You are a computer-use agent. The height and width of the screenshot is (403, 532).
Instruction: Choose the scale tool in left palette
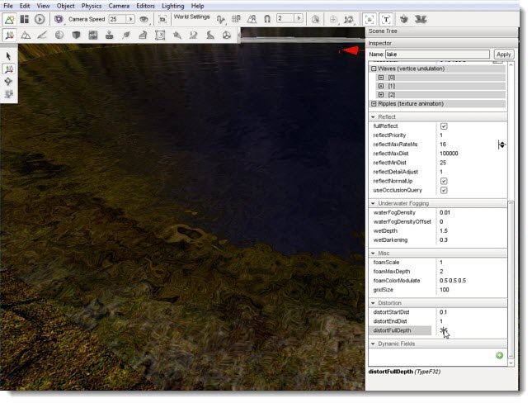pyautogui.click(x=8, y=94)
